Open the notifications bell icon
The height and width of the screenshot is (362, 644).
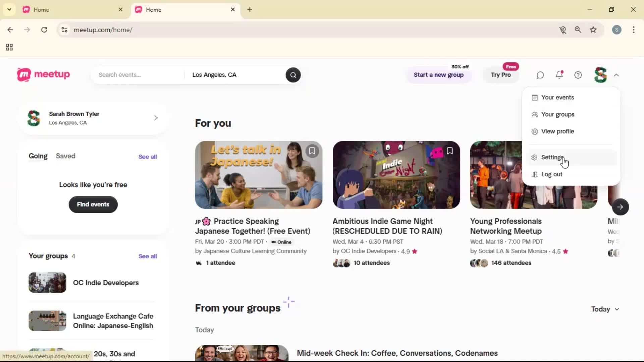pos(559,75)
